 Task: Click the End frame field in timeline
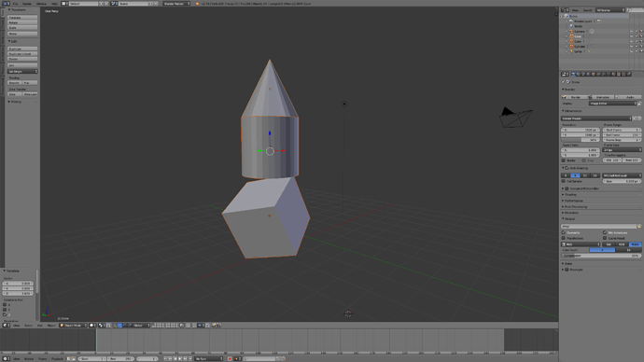(x=121, y=358)
